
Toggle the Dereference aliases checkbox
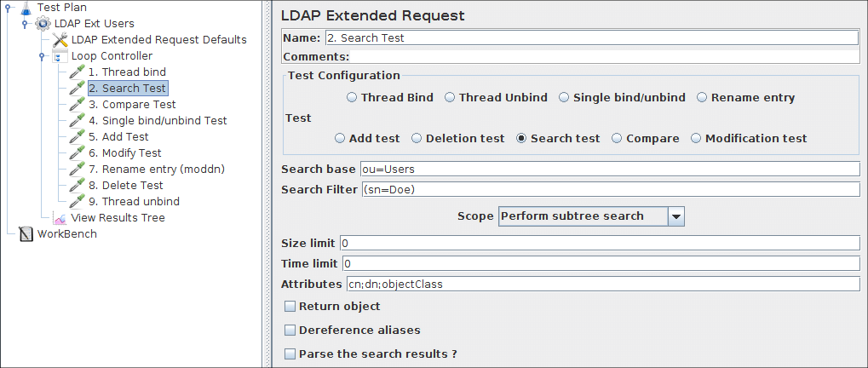point(290,331)
